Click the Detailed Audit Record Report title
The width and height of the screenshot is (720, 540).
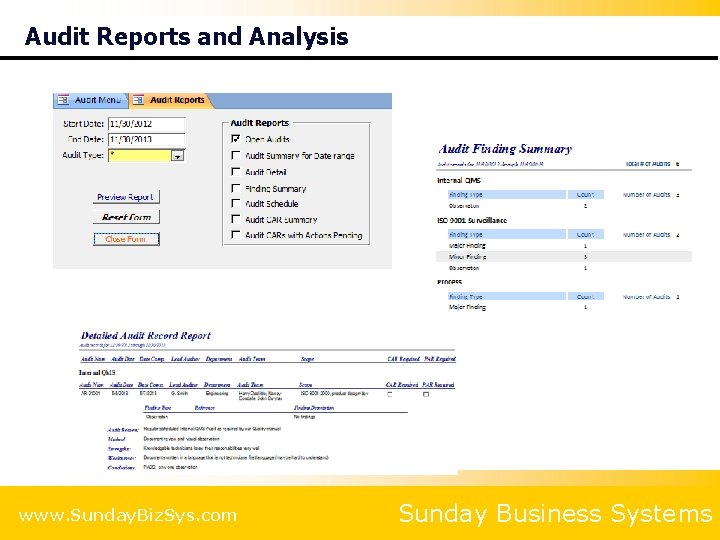[x=146, y=336]
